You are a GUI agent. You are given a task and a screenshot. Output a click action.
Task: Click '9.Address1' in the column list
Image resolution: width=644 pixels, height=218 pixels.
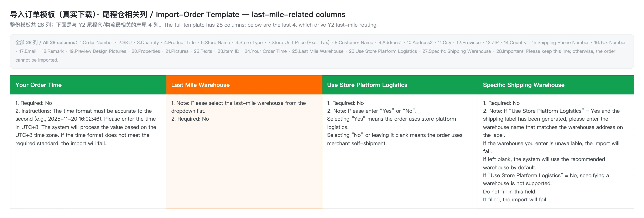pos(390,42)
